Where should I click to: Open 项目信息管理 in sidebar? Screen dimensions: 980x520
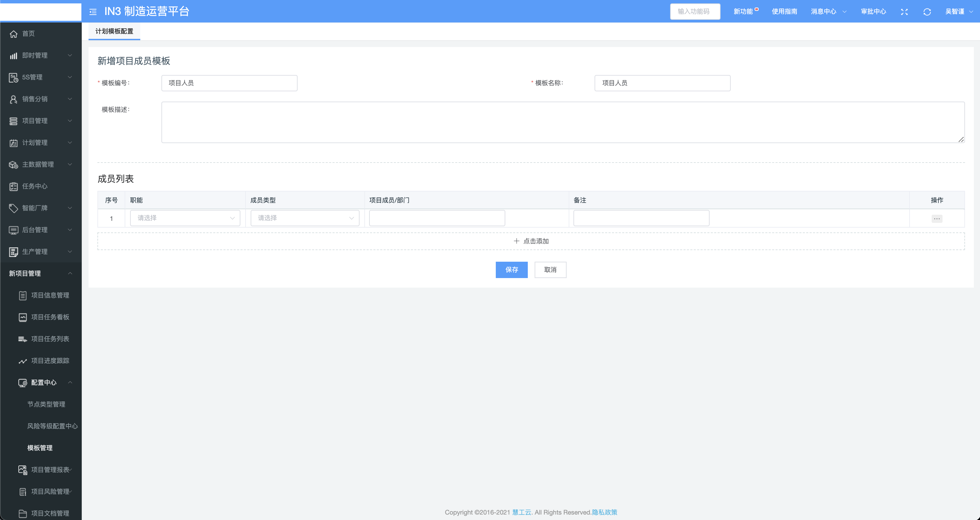(x=50, y=295)
